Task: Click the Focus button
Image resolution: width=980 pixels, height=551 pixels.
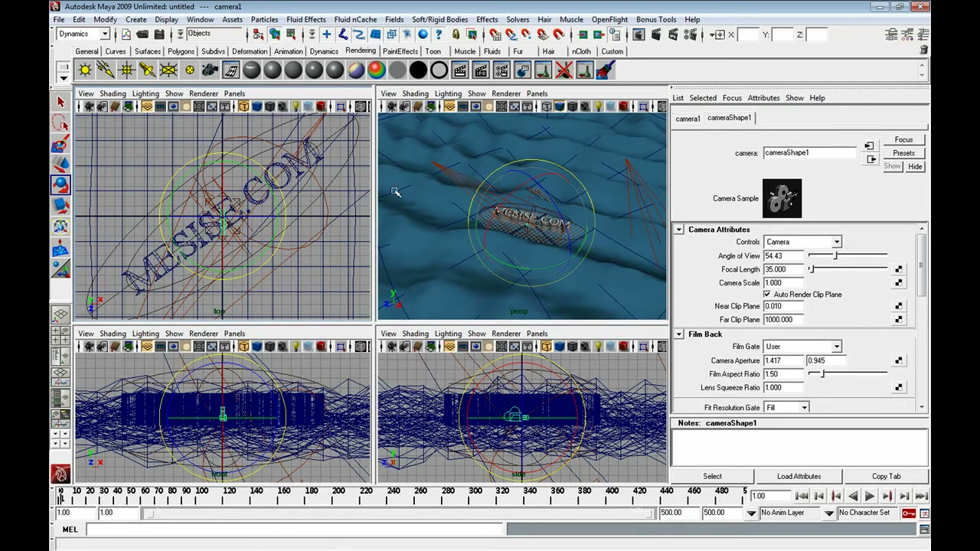Action: coord(903,140)
